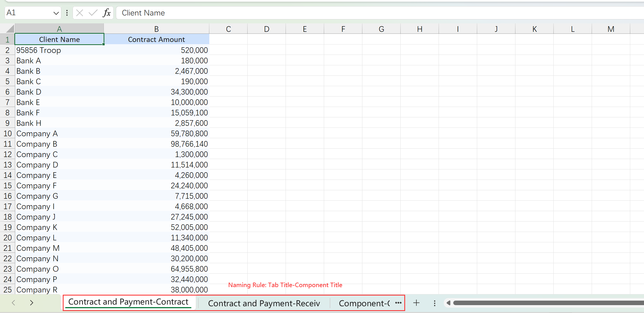Image resolution: width=644 pixels, height=313 pixels.
Task: Select column B header
Action: point(156,28)
